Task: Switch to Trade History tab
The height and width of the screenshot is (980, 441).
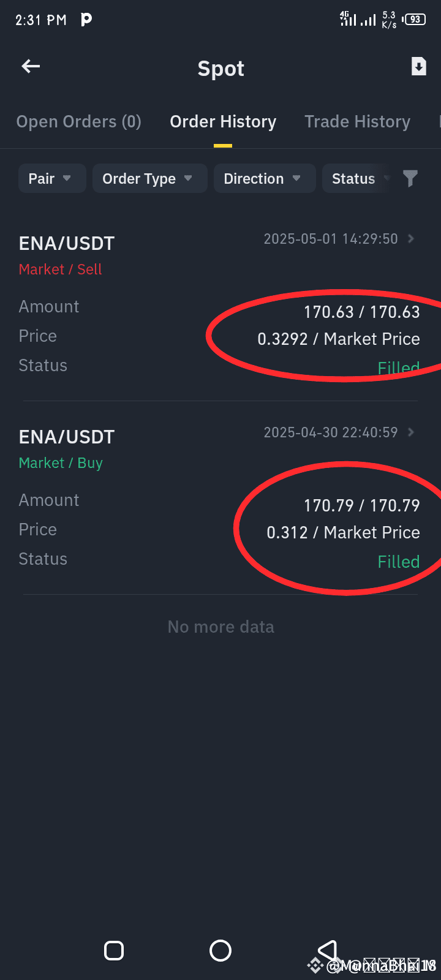Action: [358, 122]
